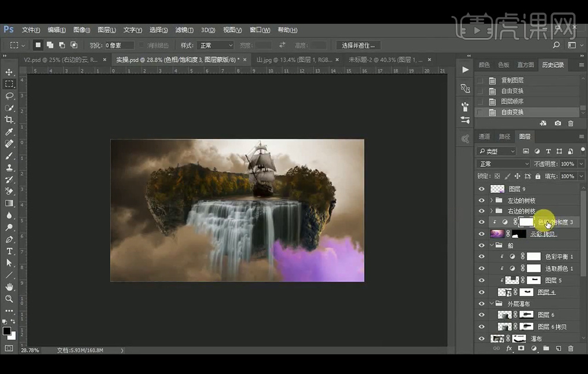Screen dimensions: 588x374
Task: Select the Lasso tool
Action: 9,96
